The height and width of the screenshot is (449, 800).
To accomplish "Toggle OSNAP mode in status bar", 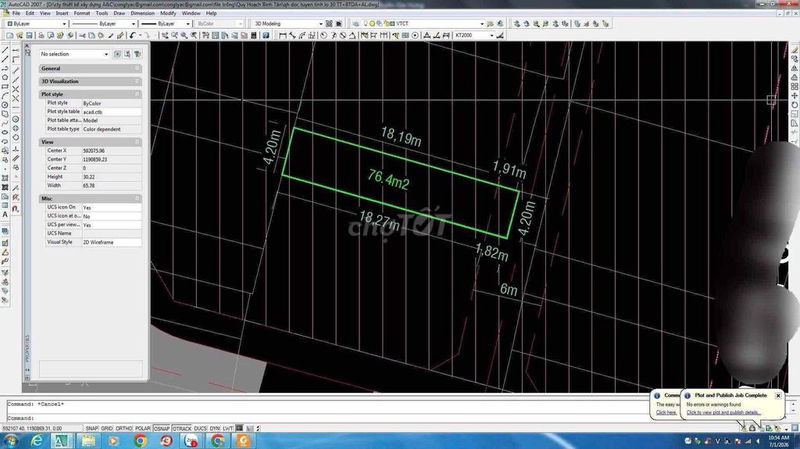I will [x=163, y=428].
